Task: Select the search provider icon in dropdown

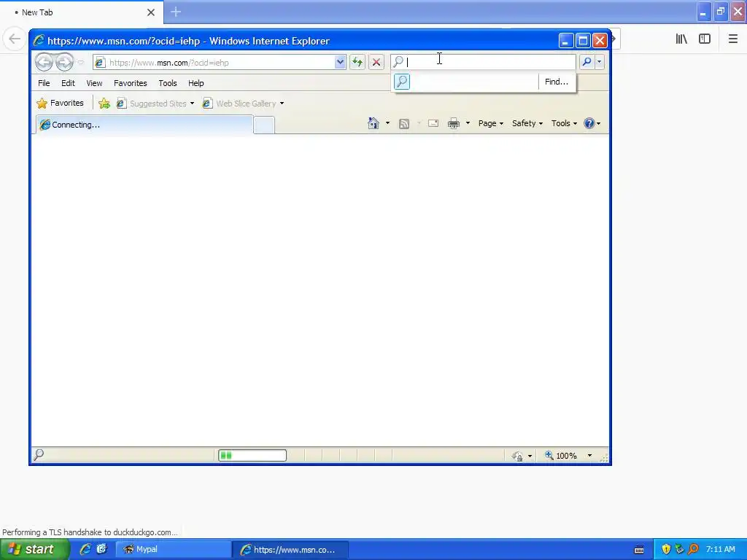Action: (x=402, y=82)
